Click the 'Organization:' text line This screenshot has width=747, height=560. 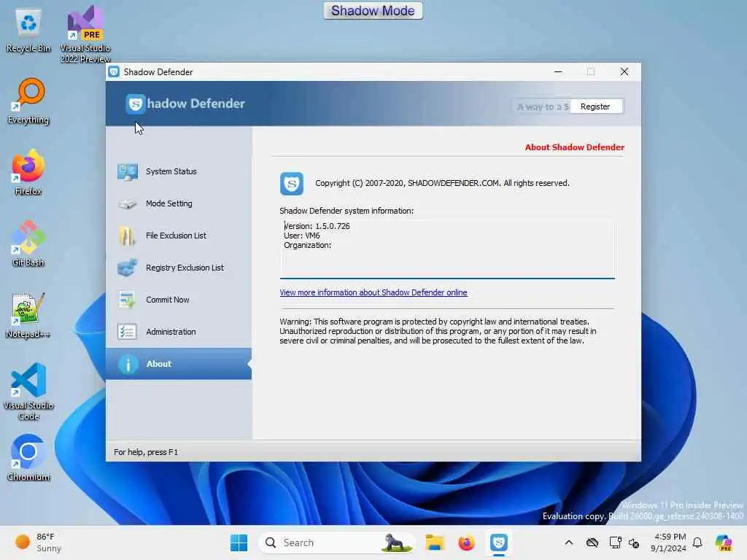pos(308,245)
